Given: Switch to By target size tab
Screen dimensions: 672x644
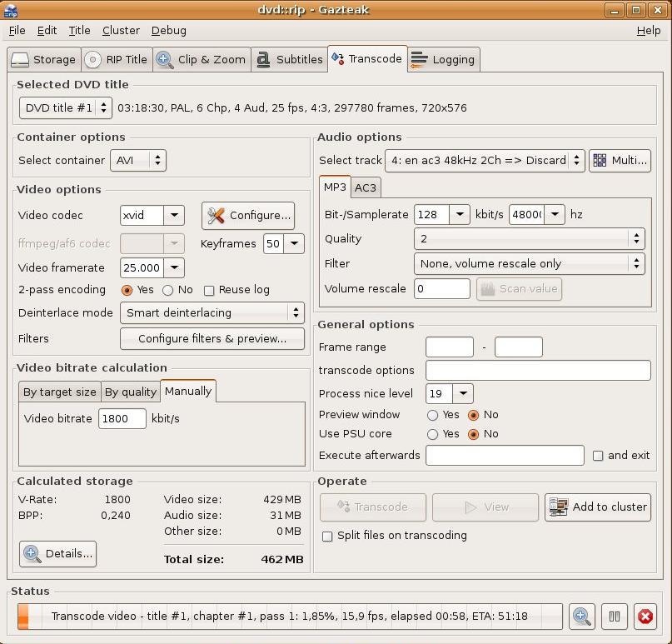Looking at the screenshot, I should 60,392.
